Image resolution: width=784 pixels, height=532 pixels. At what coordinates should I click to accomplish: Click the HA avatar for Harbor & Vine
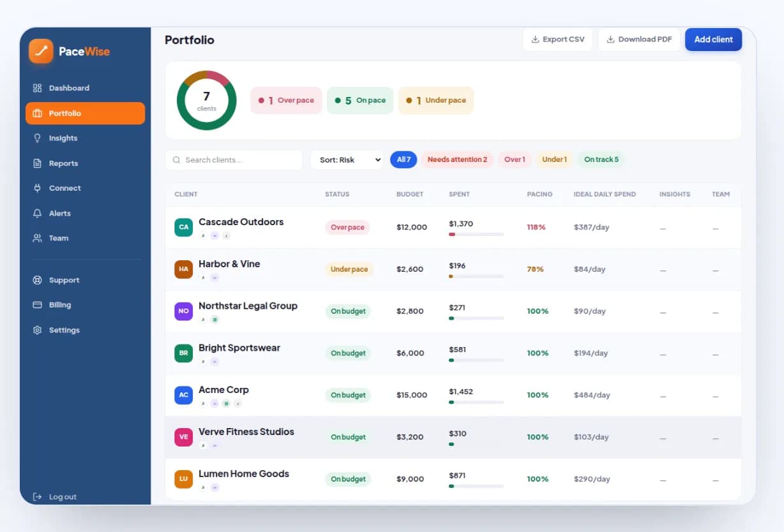click(x=184, y=269)
